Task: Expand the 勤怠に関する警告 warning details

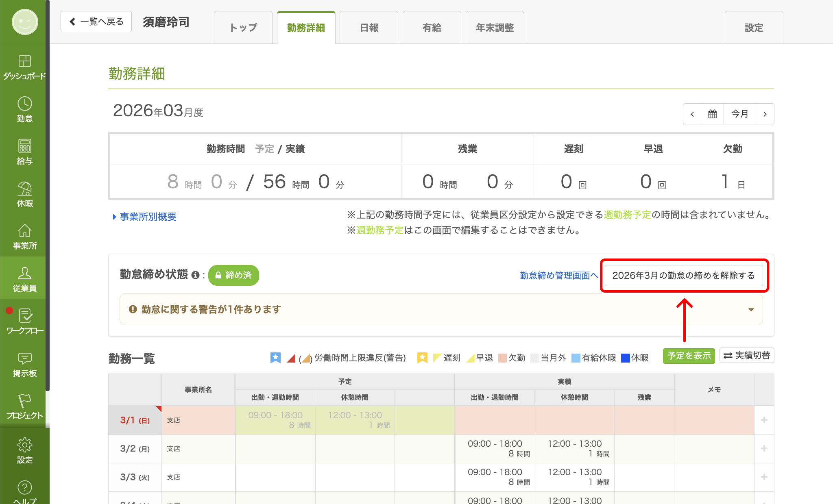Action: (x=750, y=309)
